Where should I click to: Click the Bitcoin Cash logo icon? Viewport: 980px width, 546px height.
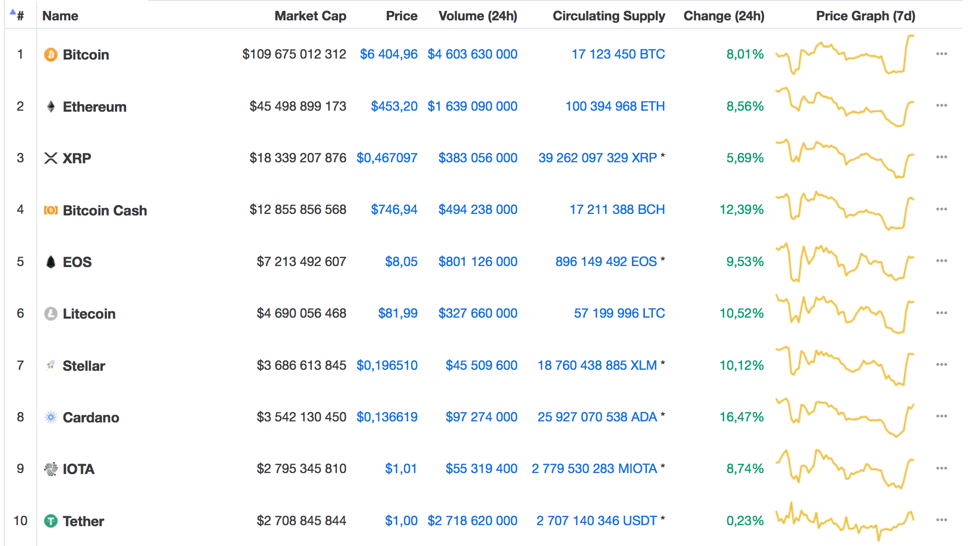pos(51,210)
